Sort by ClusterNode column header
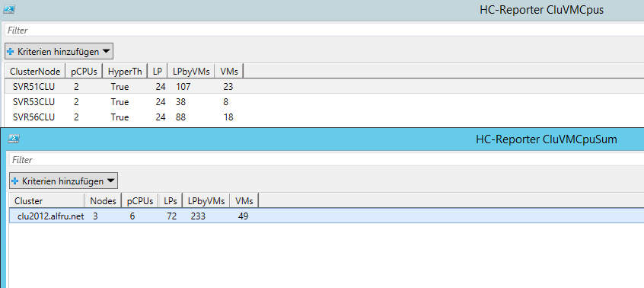The width and height of the screenshot is (644, 288). [35, 72]
